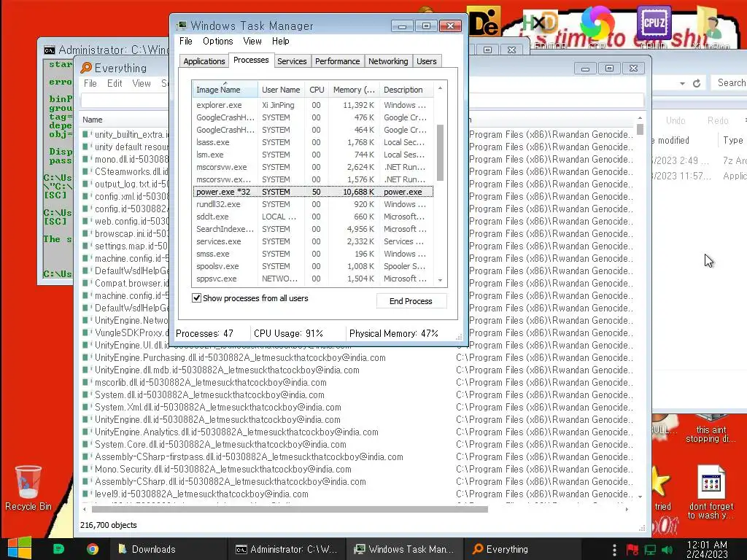
Task: Click the Search box in Downloads window
Action: [729, 83]
